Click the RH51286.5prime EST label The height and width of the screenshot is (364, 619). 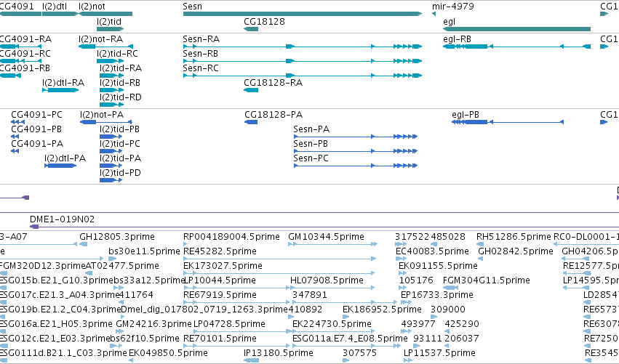click(514, 237)
